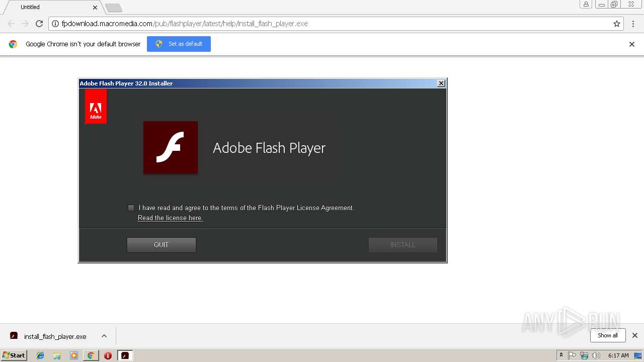The height and width of the screenshot is (362, 644).
Task: Click the Set as default button
Action: tap(179, 44)
